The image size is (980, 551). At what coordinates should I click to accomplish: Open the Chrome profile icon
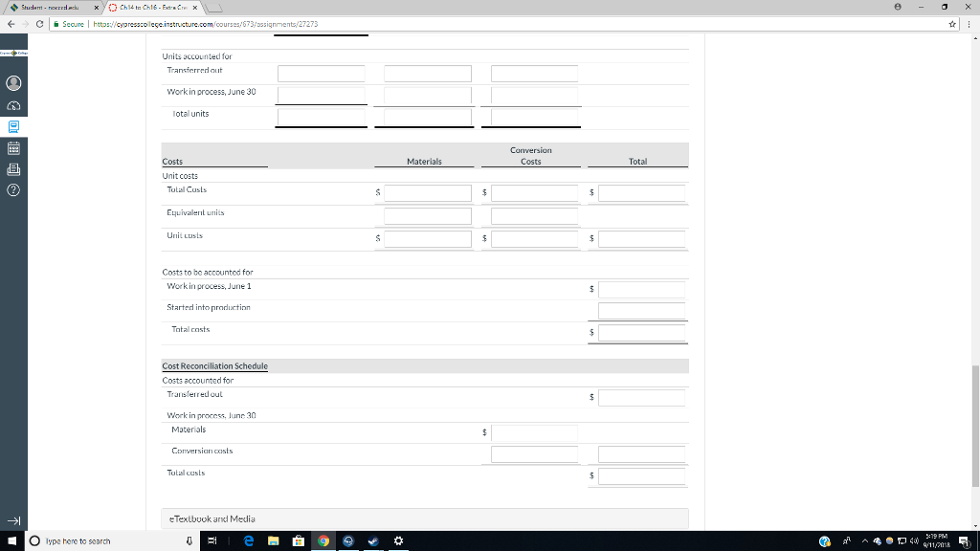[x=898, y=7]
